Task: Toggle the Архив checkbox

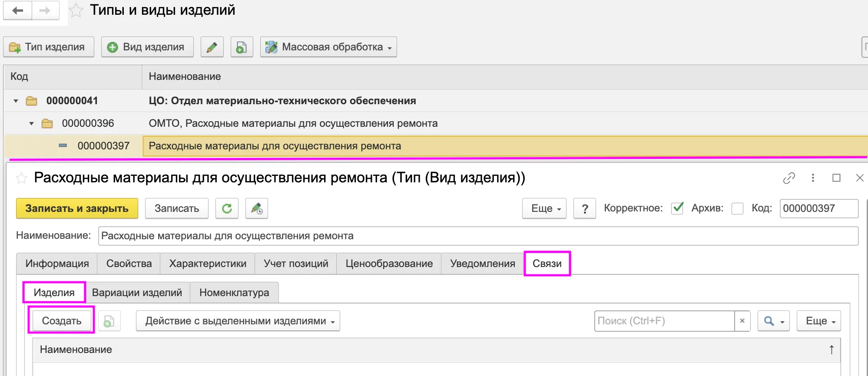Action: click(x=737, y=208)
